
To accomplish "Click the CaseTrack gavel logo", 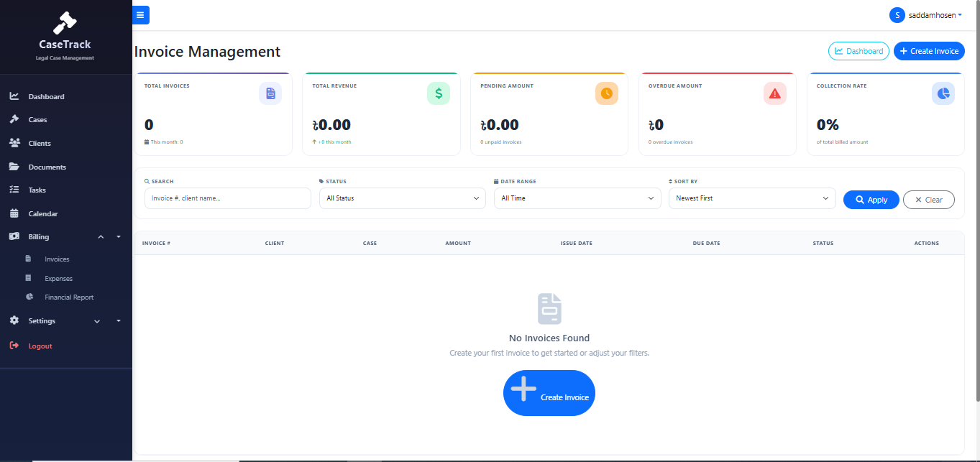I will point(65,24).
